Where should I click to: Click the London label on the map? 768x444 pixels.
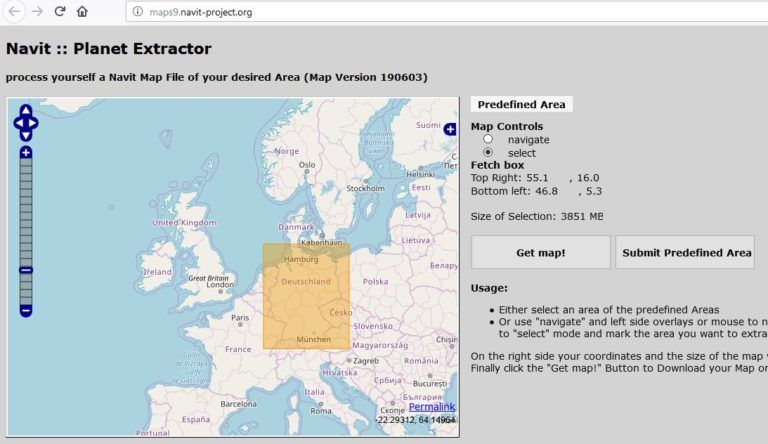(220, 284)
